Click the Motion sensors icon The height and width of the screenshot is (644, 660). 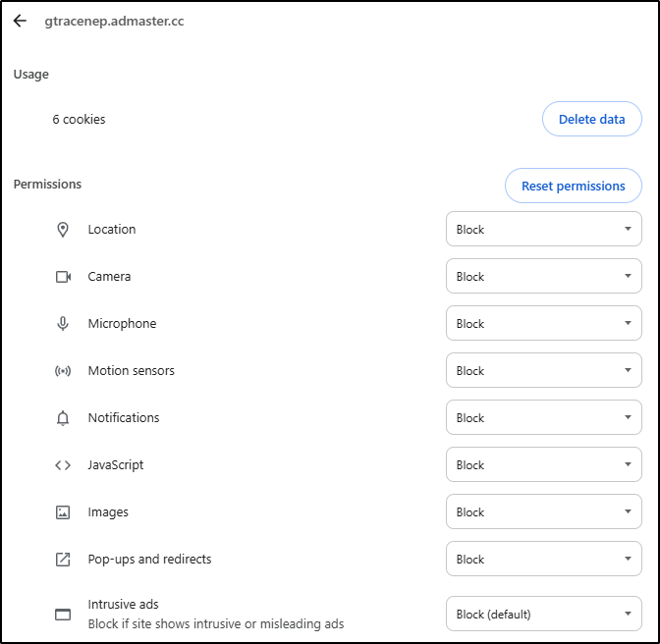(x=63, y=371)
